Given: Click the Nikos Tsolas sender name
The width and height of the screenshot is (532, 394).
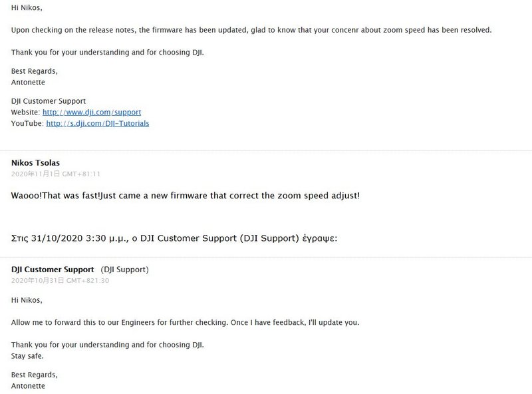Looking at the screenshot, I should [35, 162].
